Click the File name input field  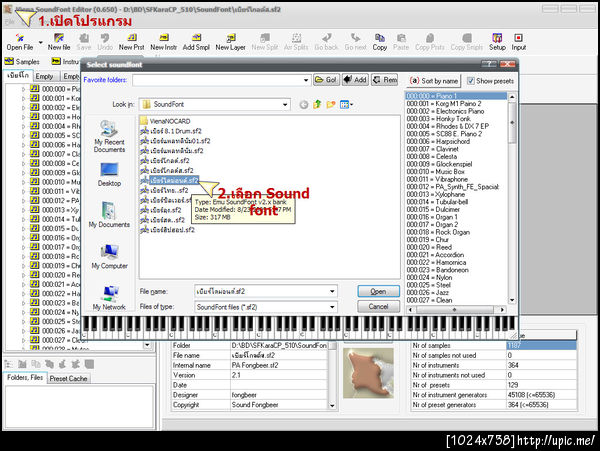pyautogui.click(x=261, y=291)
